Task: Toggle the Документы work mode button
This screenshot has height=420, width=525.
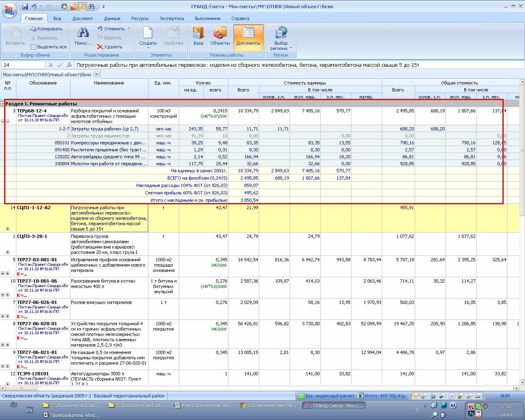Action: tap(248, 37)
